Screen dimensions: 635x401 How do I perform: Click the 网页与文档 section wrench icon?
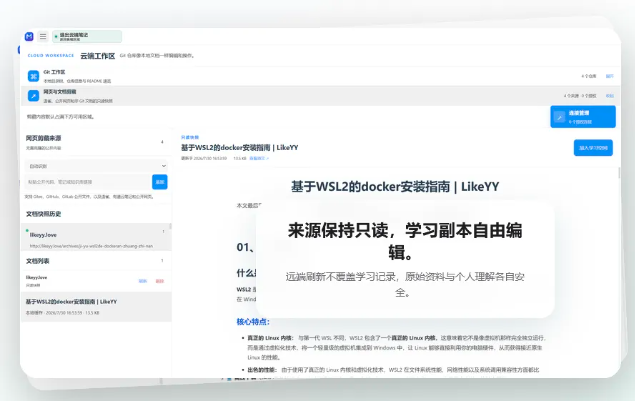[x=34, y=96]
